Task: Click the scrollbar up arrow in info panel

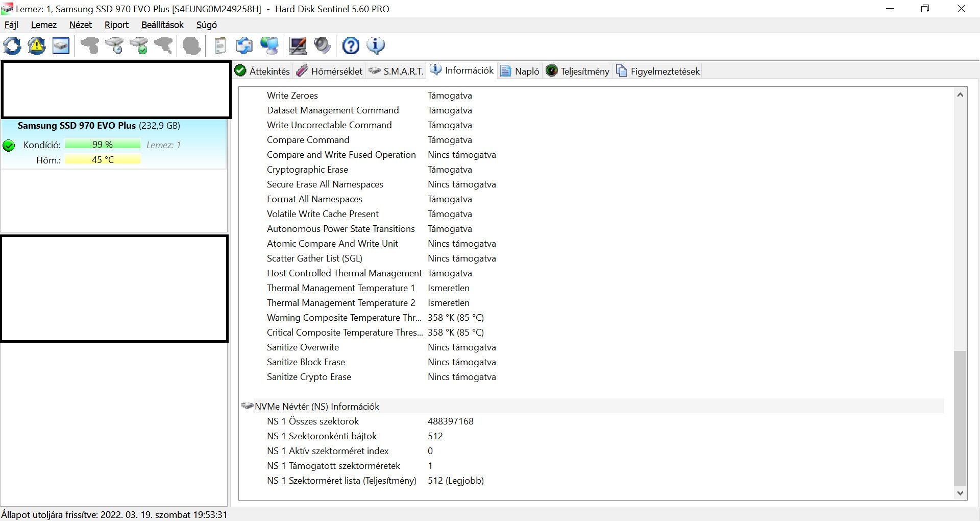Action: click(960, 94)
